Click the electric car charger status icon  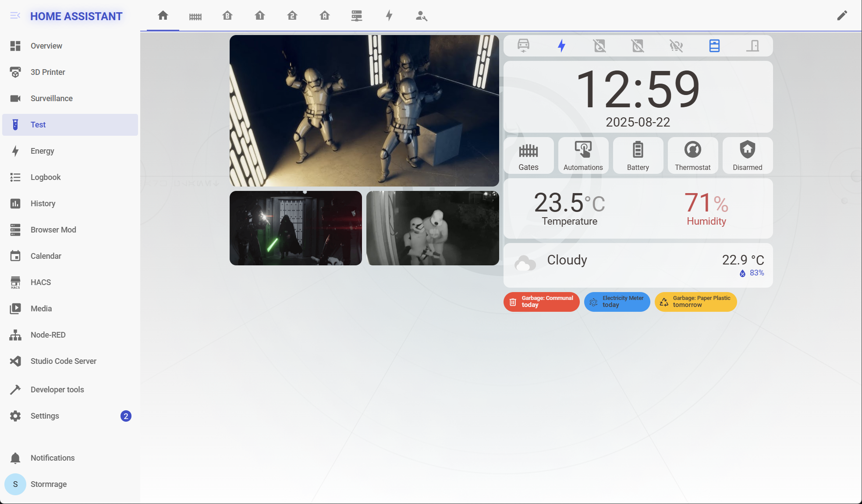(x=523, y=46)
